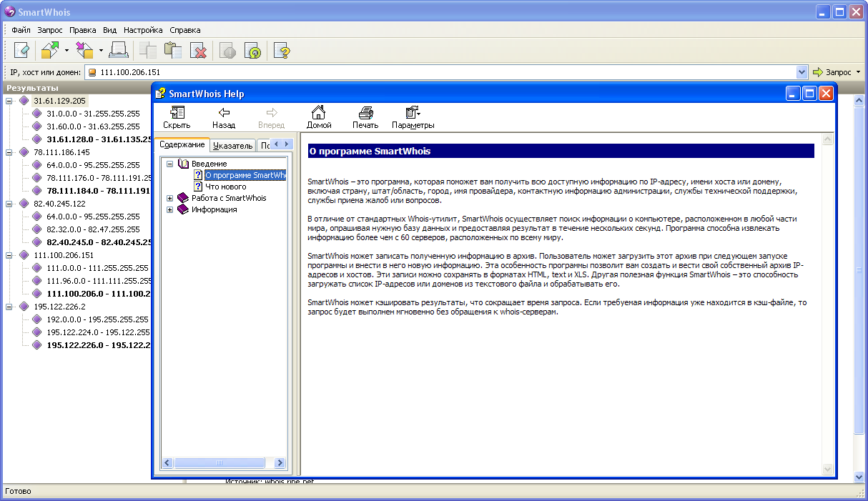Click Скрыть icon in Help window
The height and width of the screenshot is (501, 868).
(177, 112)
